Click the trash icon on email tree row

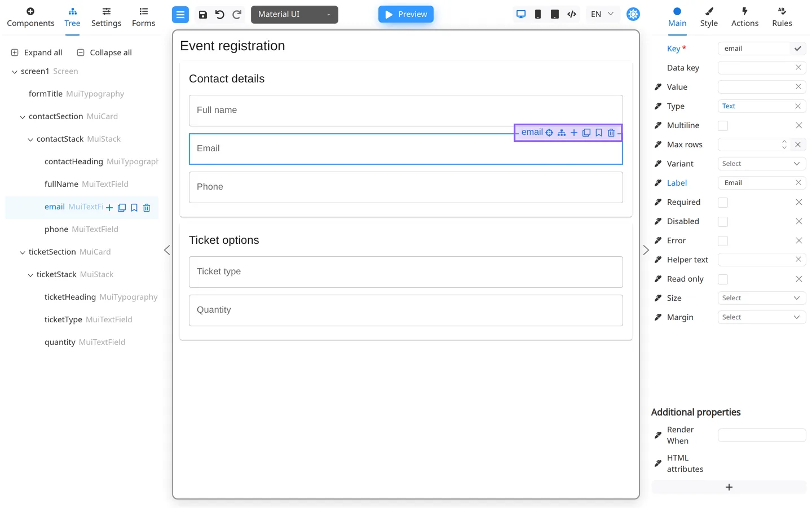pyautogui.click(x=147, y=208)
